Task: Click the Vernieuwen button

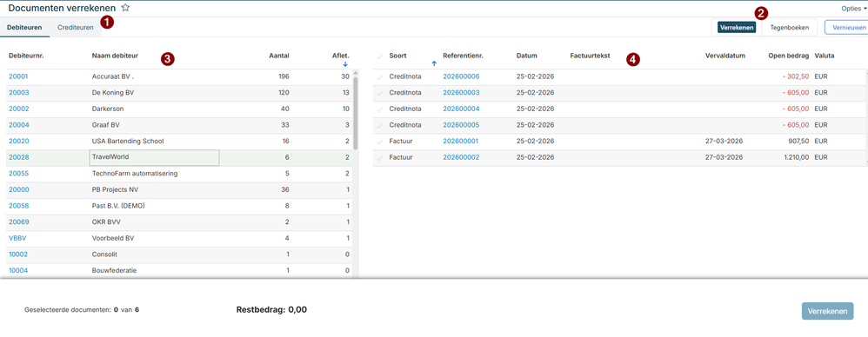Action: [x=846, y=27]
